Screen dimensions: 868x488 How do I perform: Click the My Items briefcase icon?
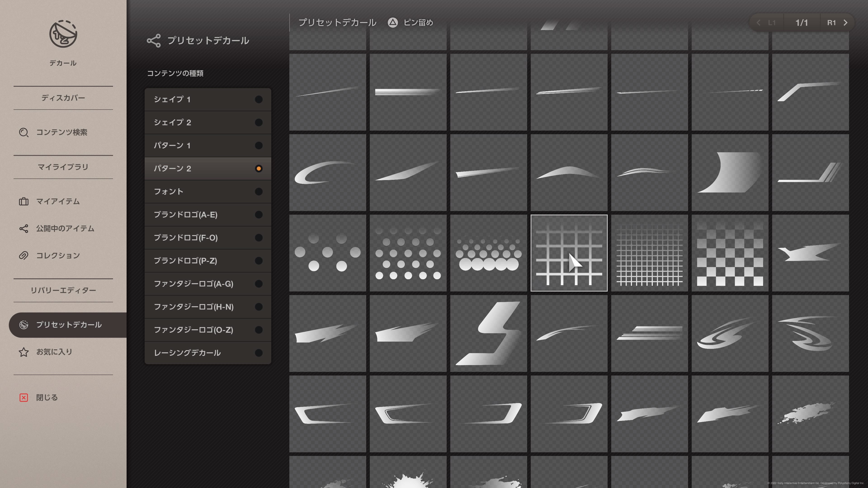(24, 201)
